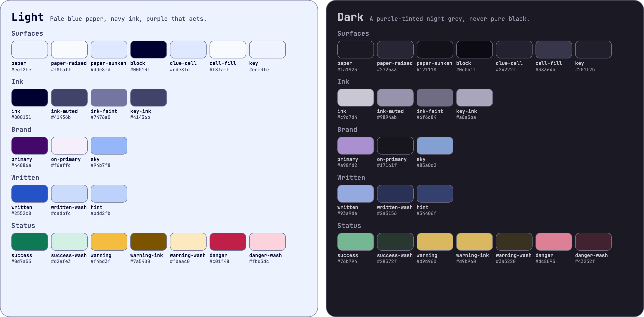Select the Light warning-ink swatch #7a5400
Screen dimensions: 644x317
pyautogui.click(x=149, y=241)
